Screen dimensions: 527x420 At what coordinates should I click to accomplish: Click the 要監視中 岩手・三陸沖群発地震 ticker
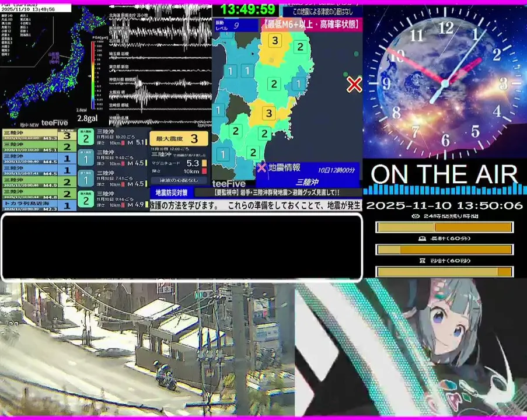point(278,193)
